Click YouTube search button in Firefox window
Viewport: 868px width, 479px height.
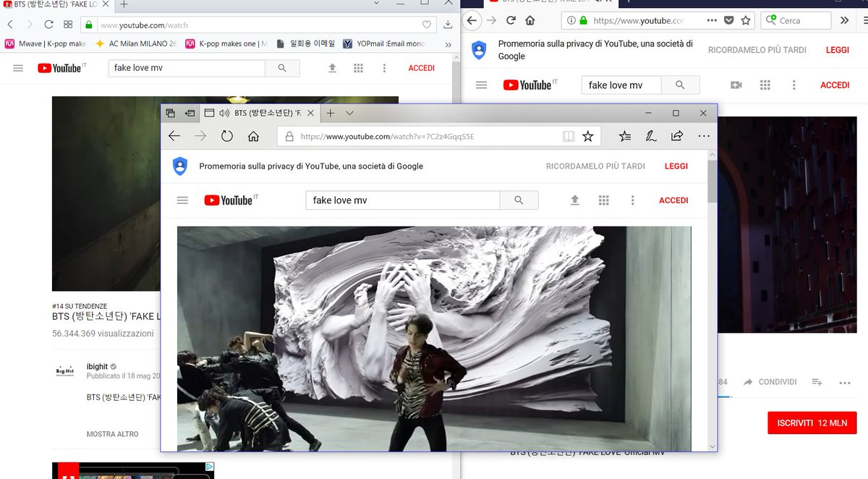[x=680, y=85]
